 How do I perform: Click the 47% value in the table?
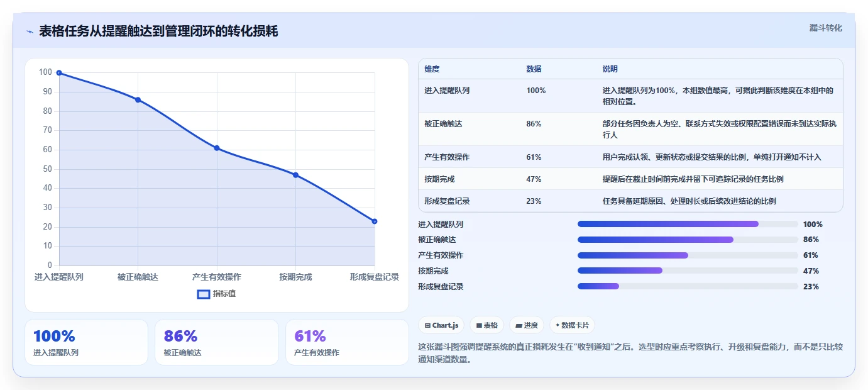[x=534, y=179]
